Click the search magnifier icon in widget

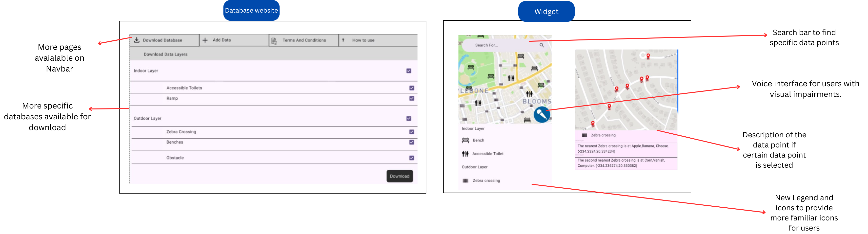tap(542, 45)
